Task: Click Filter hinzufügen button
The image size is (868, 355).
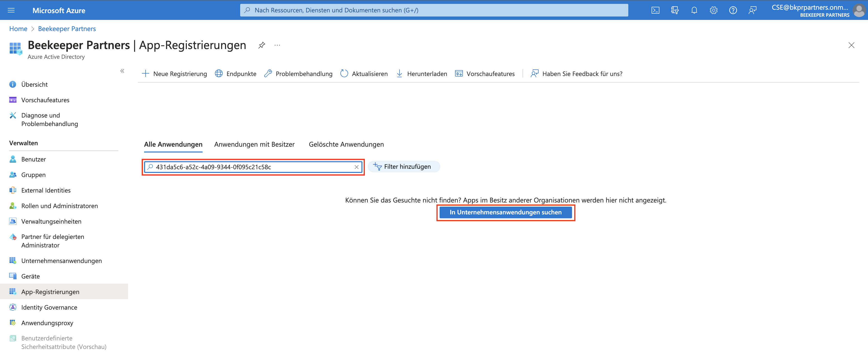Action: (404, 167)
